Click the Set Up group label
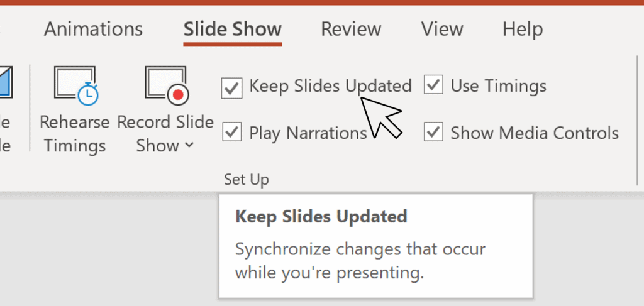Image resolution: width=644 pixels, height=306 pixels. 246,179
